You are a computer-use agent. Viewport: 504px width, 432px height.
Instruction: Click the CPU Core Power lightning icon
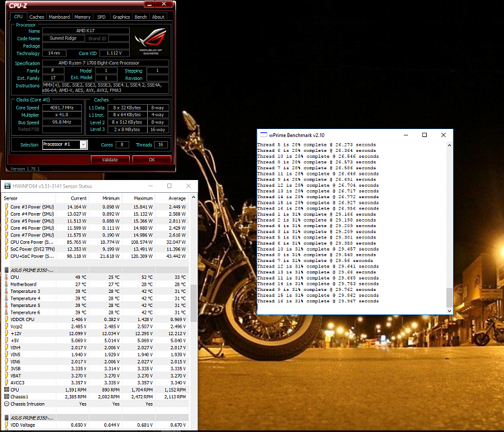click(6, 242)
